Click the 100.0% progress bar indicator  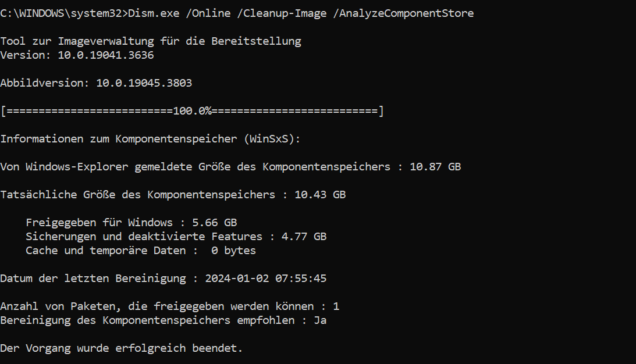192,111
